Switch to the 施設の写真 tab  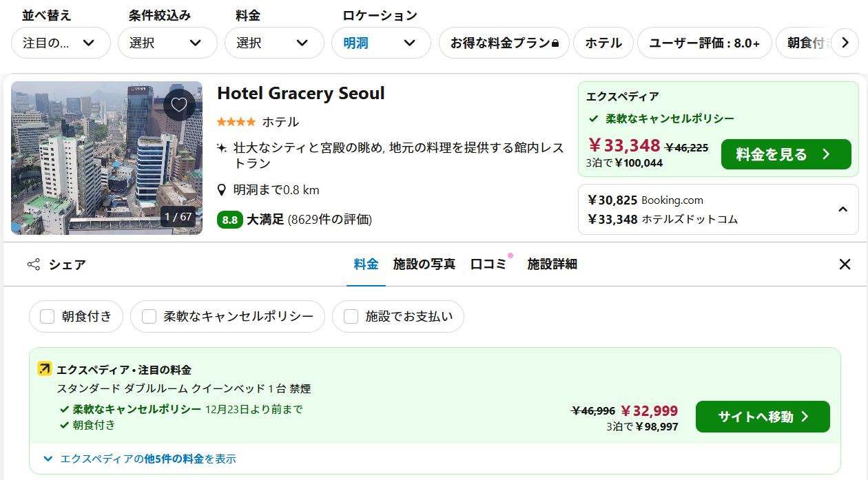coord(424,264)
